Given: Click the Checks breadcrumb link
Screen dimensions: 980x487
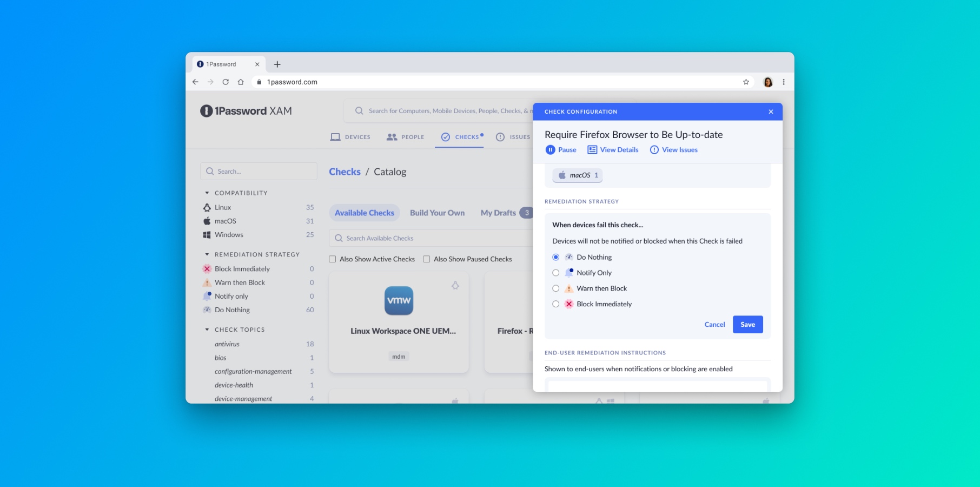Looking at the screenshot, I should (345, 172).
